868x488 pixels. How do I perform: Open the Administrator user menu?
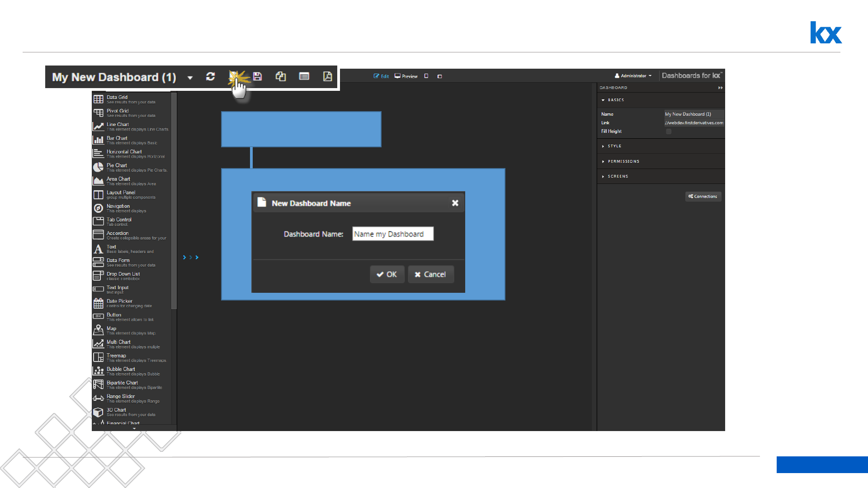tap(633, 76)
